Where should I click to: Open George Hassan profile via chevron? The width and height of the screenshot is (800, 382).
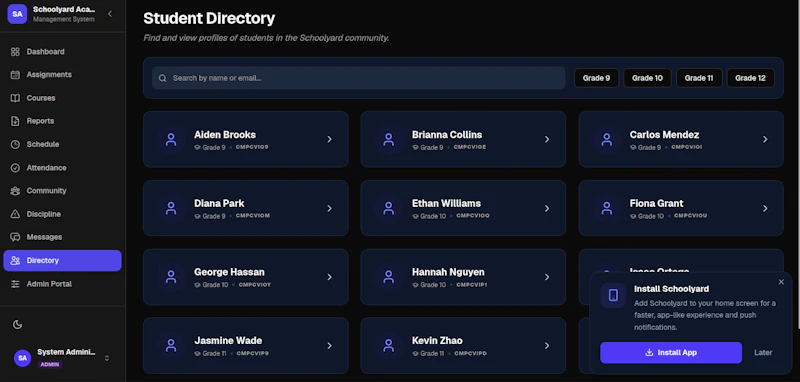pos(330,277)
